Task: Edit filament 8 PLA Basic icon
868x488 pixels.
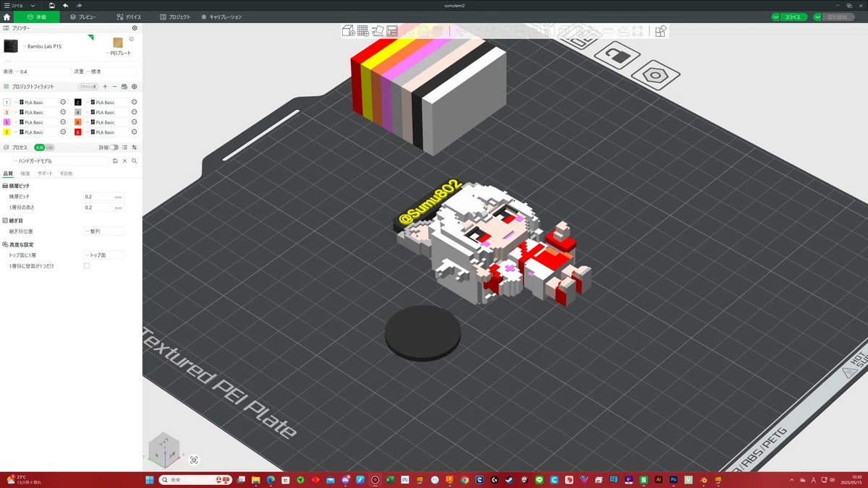Action: 135,132
